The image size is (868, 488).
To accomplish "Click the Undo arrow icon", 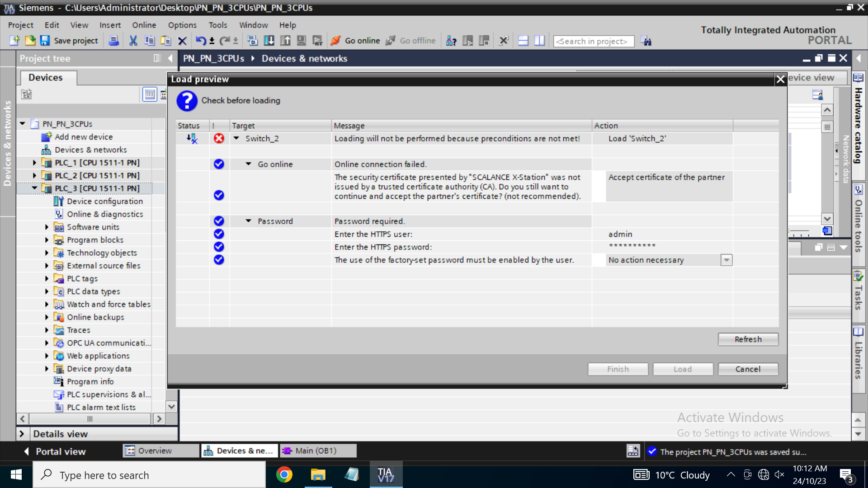I will coord(200,41).
